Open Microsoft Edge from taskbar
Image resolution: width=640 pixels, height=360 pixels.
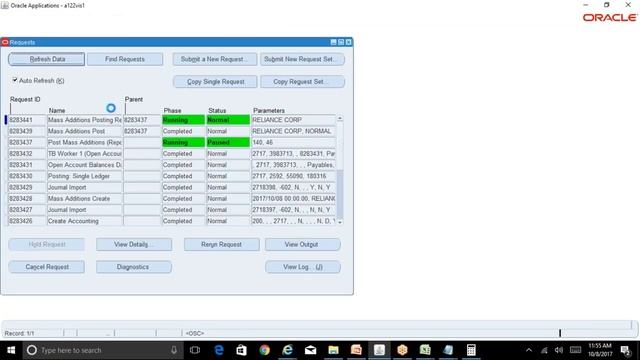219,350
